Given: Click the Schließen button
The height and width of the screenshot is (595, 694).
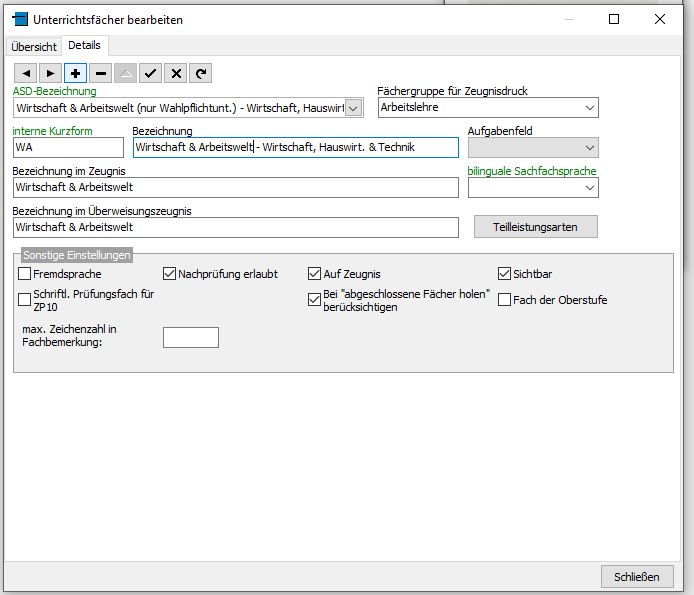Looking at the screenshot, I should pyautogui.click(x=636, y=577).
